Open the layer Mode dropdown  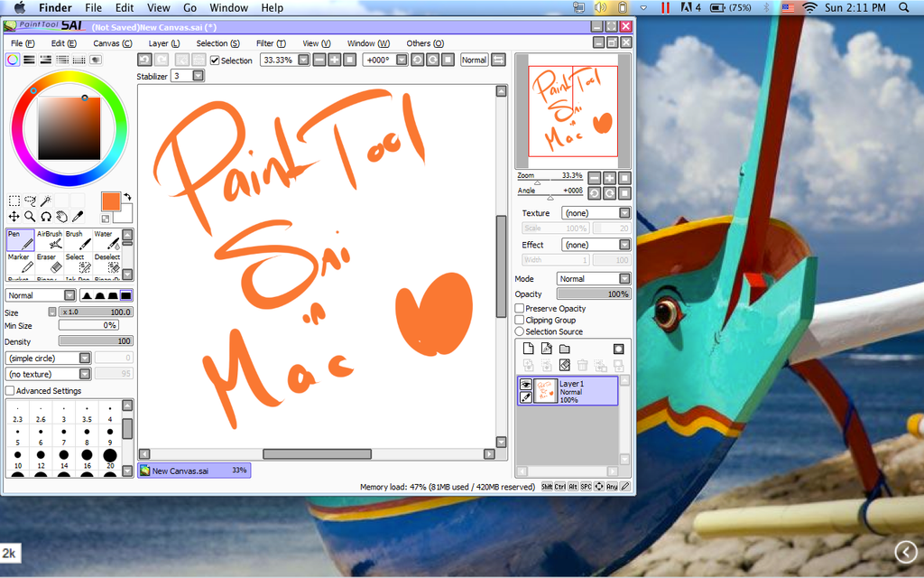point(624,278)
